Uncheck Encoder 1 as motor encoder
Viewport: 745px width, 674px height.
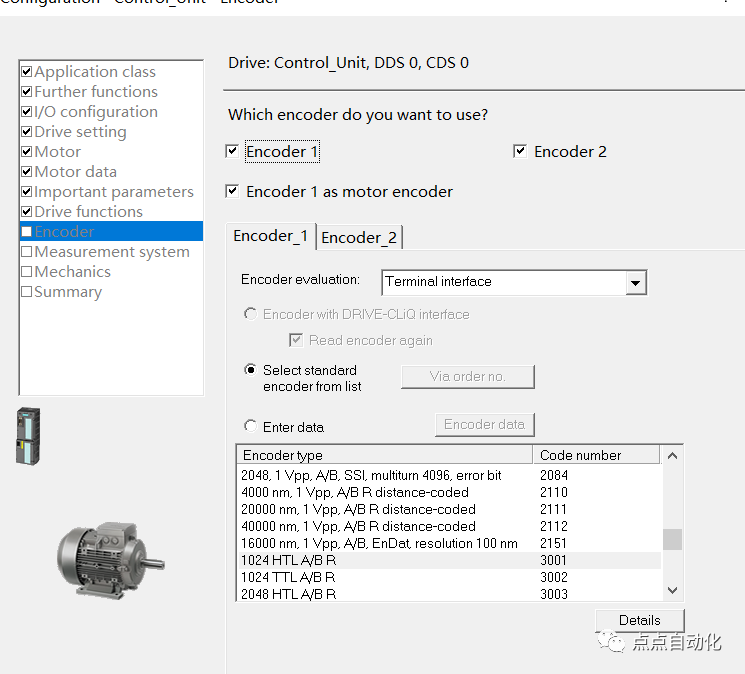tap(232, 191)
